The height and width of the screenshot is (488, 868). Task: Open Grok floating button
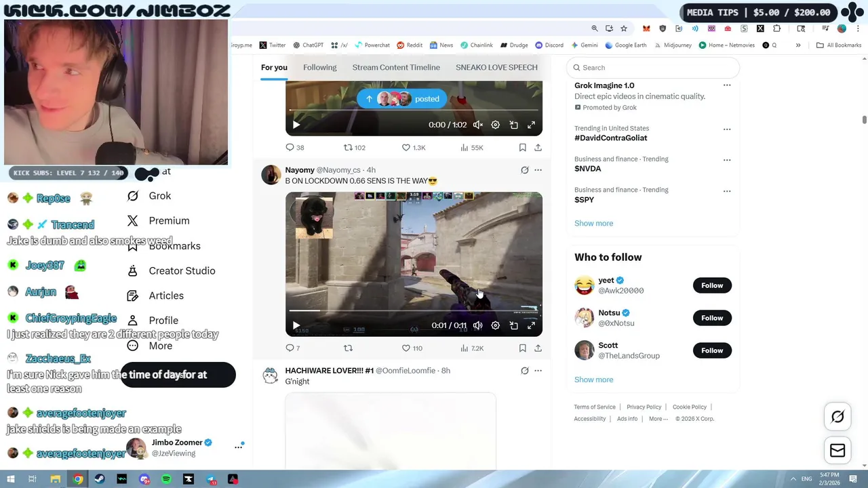click(x=837, y=417)
